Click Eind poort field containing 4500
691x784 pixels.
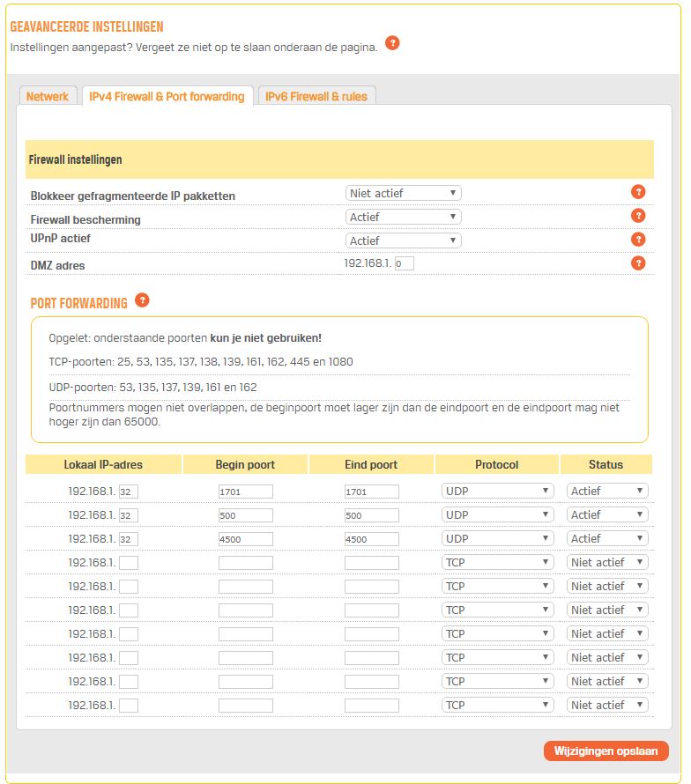[371, 539]
